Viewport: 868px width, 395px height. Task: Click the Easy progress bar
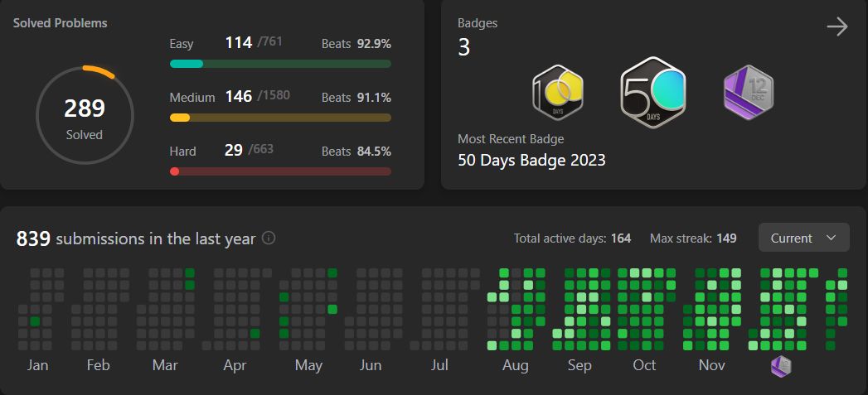click(x=280, y=64)
